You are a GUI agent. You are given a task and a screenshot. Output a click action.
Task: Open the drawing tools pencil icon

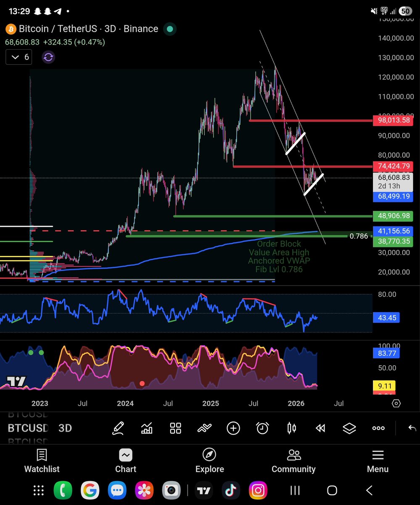[x=118, y=428]
